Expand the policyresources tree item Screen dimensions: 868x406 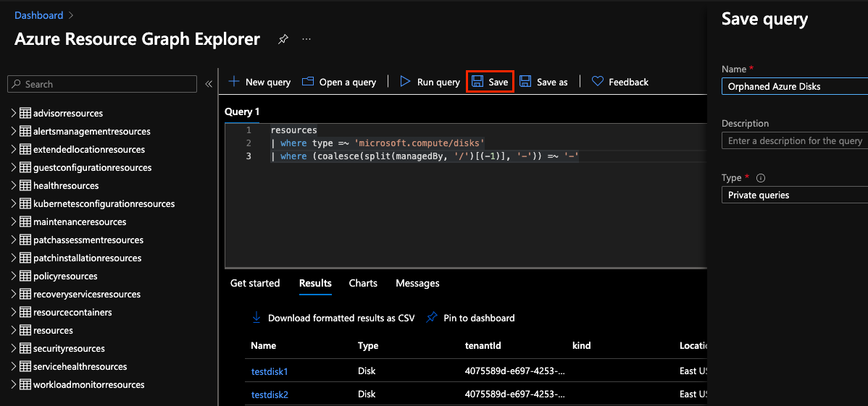click(x=14, y=276)
